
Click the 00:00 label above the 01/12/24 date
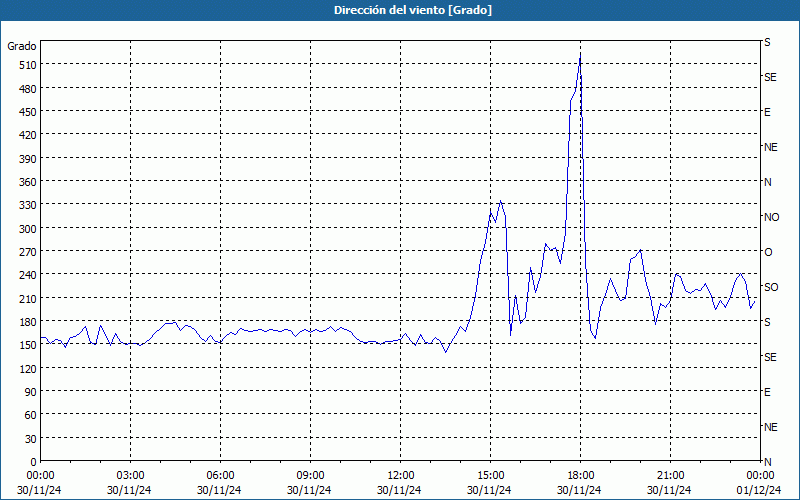[x=760, y=476]
